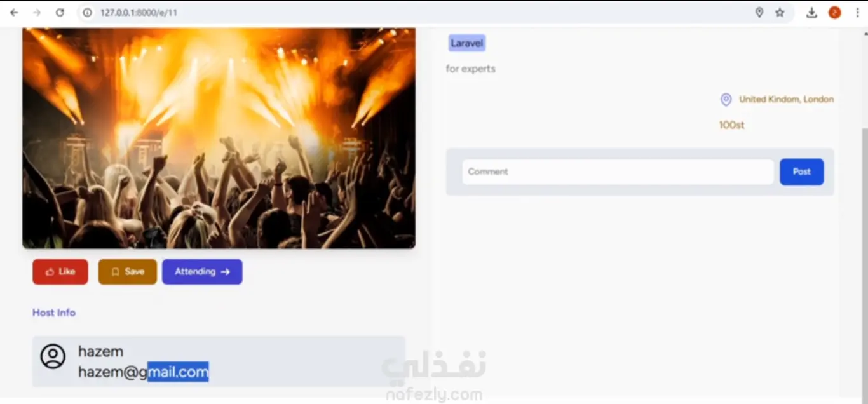Click the address bar URL 127.0.0.1:8000/e/11
The image size is (868, 404).
(139, 13)
